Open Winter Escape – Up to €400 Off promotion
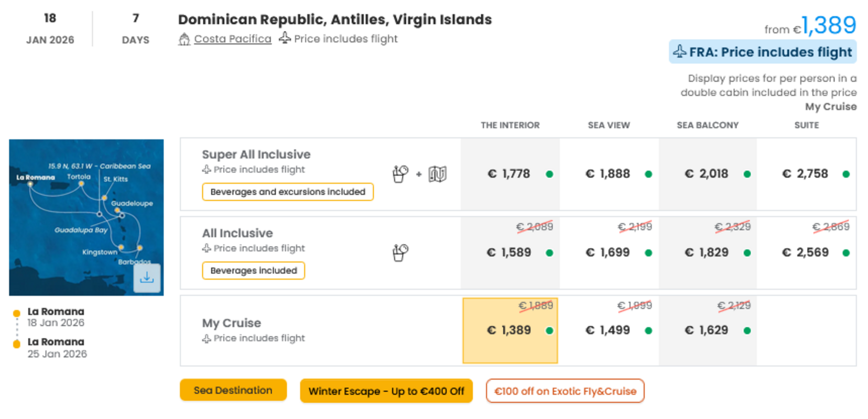 386,391
